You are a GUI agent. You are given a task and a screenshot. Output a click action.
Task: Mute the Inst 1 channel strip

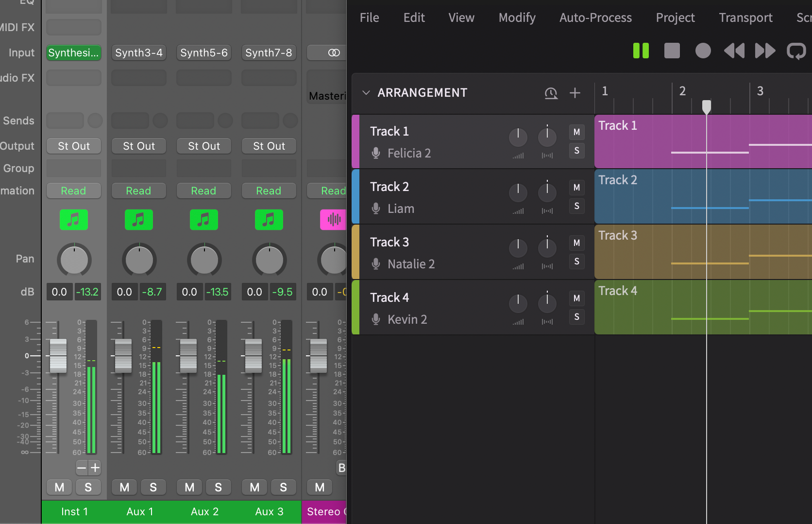[x=59, y=487]
